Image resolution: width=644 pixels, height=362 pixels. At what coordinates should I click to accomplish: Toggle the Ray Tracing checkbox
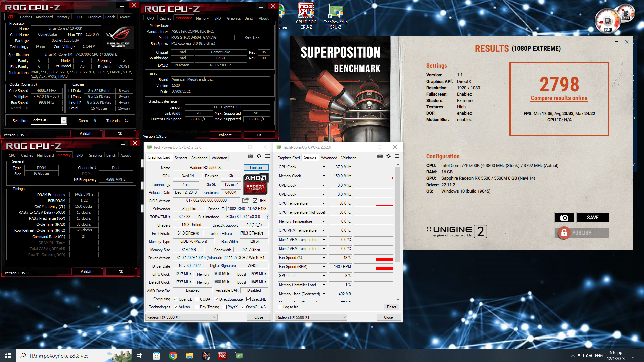click(197, 307)
